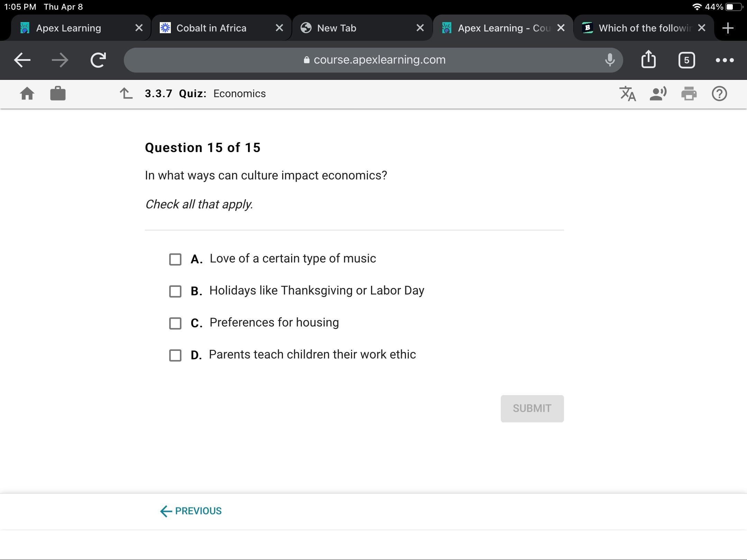Open the browser three-dot more menu
This screenshot has width=747, height=560.
tap(725, 60)
